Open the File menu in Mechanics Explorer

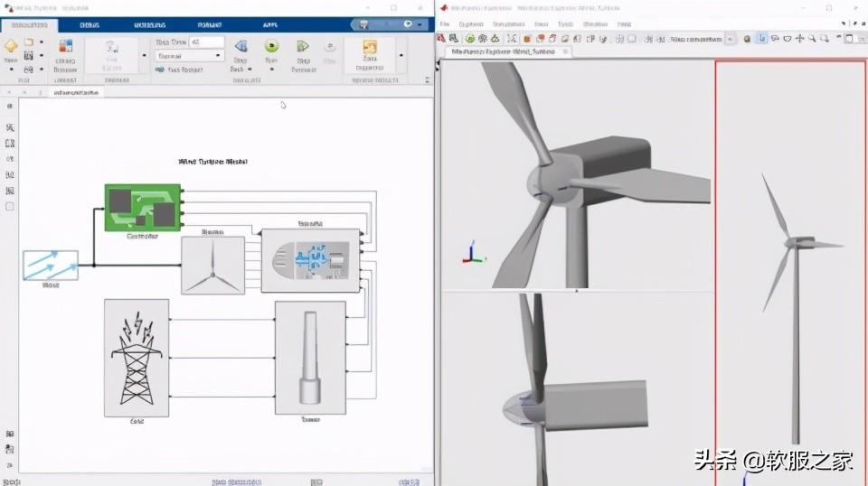[x=446, y=24]
